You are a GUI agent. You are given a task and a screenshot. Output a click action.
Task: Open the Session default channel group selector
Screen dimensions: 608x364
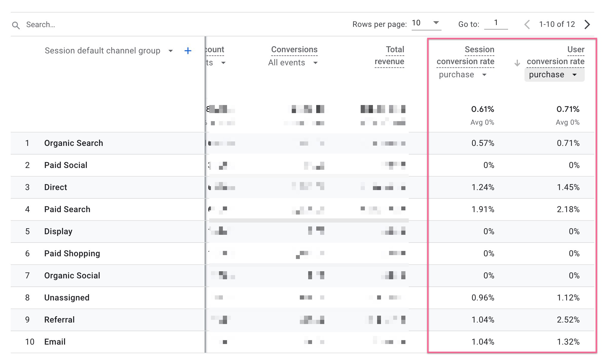pos(170,51)
